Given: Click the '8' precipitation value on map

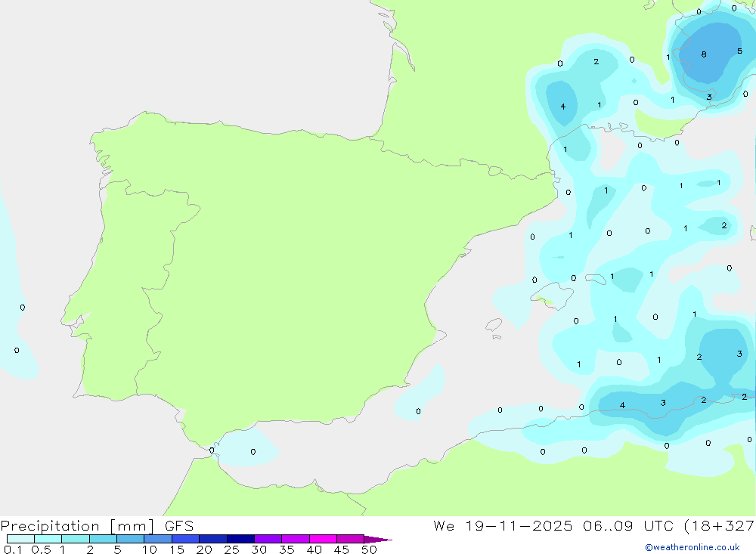Looking at the screenshot, I should (704, 54).
